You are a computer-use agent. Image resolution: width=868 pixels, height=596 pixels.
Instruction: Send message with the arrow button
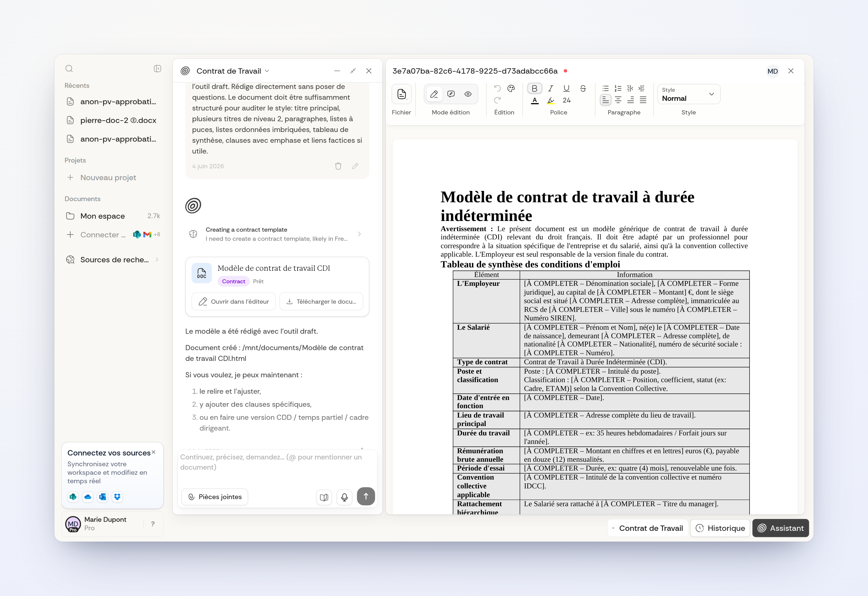(x=366, y=496)
